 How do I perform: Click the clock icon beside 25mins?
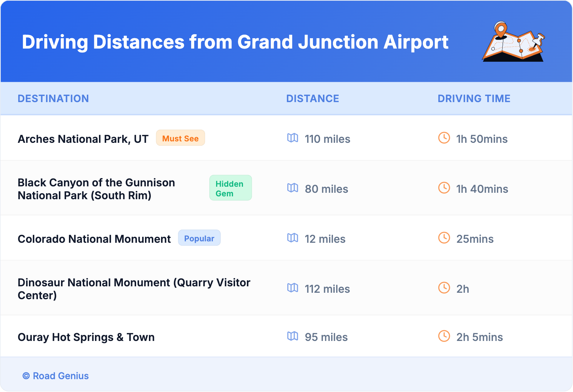pos(444,238)
